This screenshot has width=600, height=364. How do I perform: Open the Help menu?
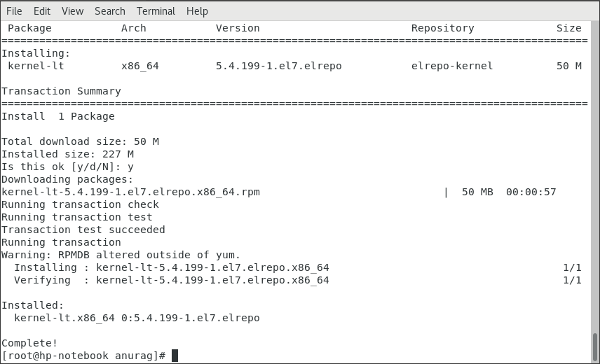pos(197,11)
